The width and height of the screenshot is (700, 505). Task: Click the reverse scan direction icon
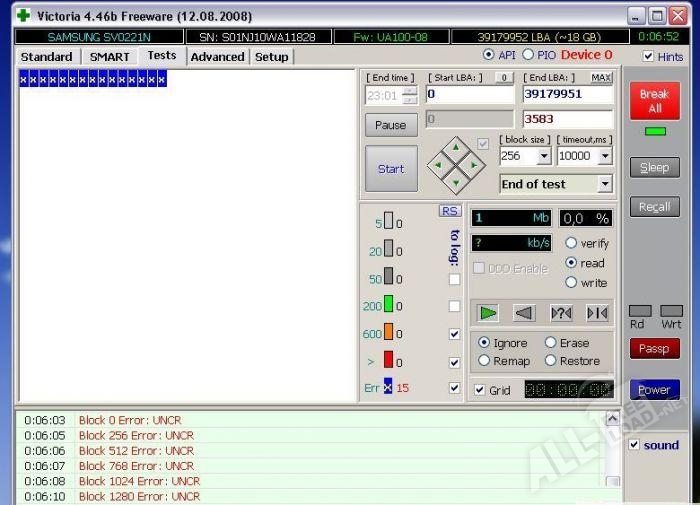pos(524,313)
